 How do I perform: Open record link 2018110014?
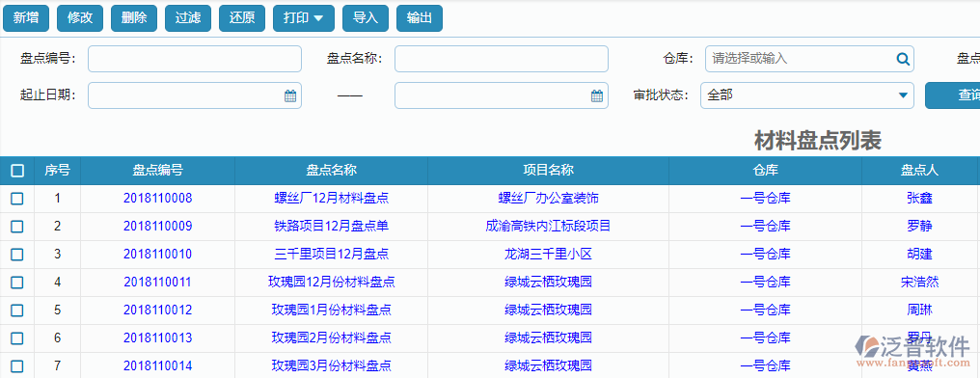pyautogui.click(x=157, y=366)
